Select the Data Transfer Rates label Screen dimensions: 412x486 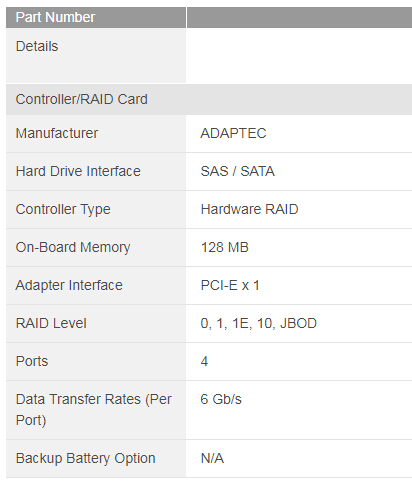(94, 410)
